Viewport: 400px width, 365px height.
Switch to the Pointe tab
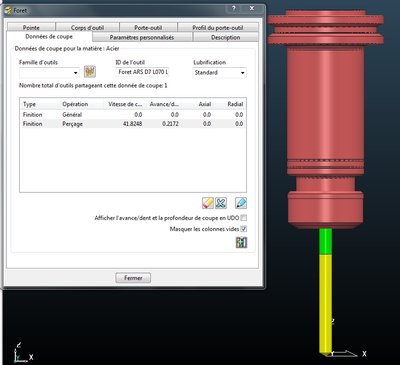click(x=31, y=27)
